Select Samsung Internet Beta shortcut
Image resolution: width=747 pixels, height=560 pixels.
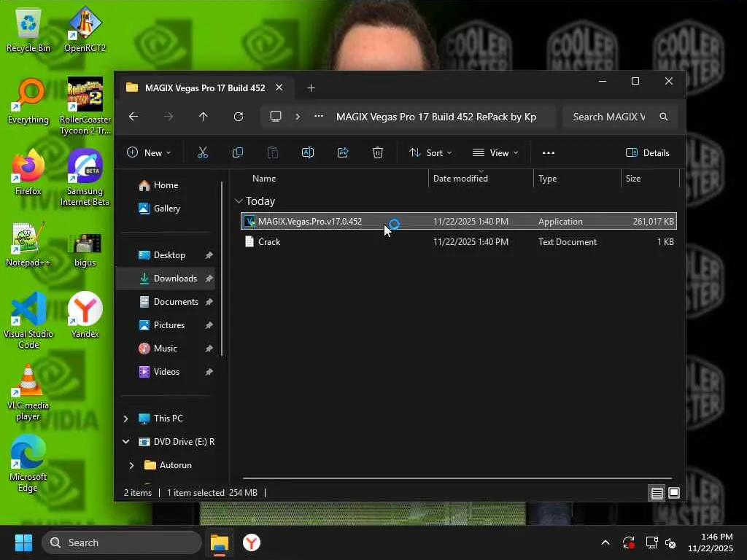point(85,178)
